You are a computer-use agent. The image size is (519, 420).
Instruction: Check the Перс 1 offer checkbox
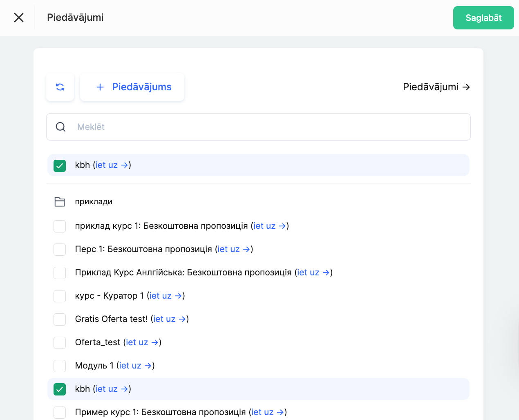pyautogui.click(x=60, y=249)
